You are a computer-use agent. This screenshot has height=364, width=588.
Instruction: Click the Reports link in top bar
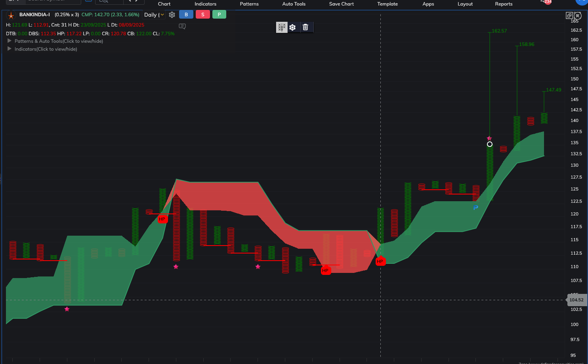click(504, 4)
